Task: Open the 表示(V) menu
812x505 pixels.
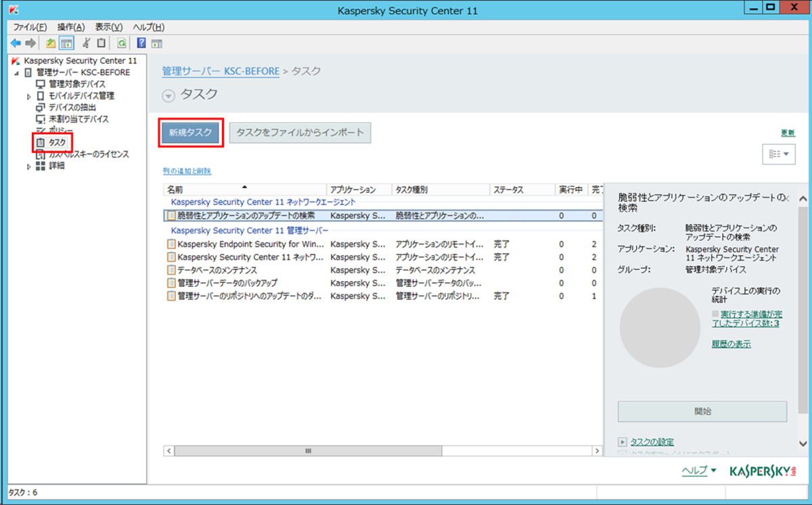Action: click(x=109, y=27)
